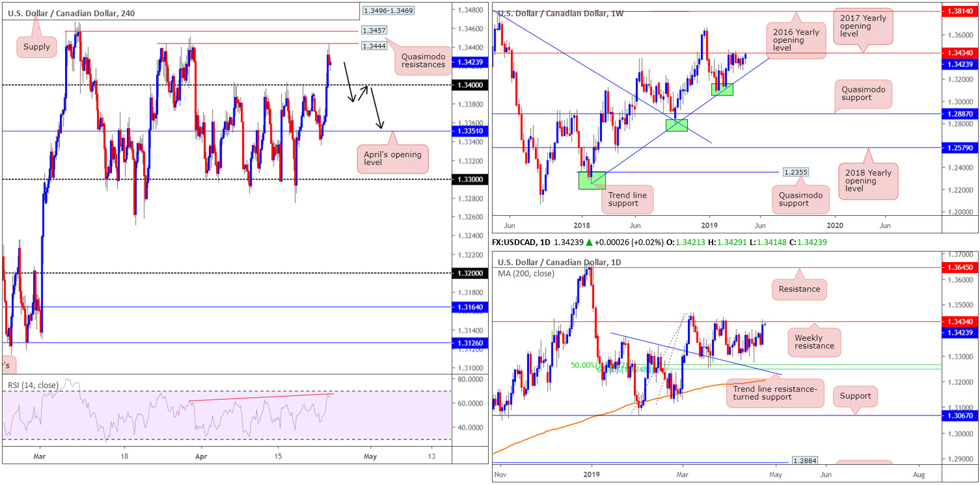The image size is (980, 485).
Task: Click Nov on the daily time axis
Action: coord(500,476)
